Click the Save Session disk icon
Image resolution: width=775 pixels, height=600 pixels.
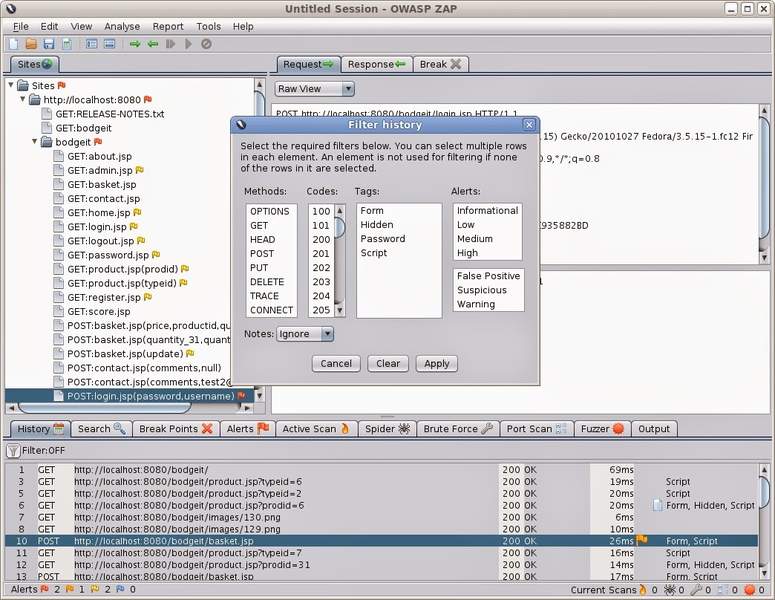click(49, 44)
